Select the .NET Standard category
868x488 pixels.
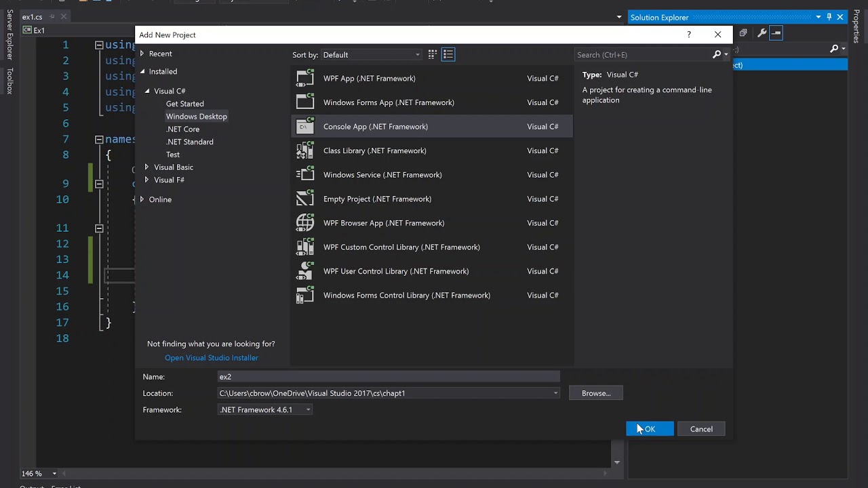[x=190, y=142]
